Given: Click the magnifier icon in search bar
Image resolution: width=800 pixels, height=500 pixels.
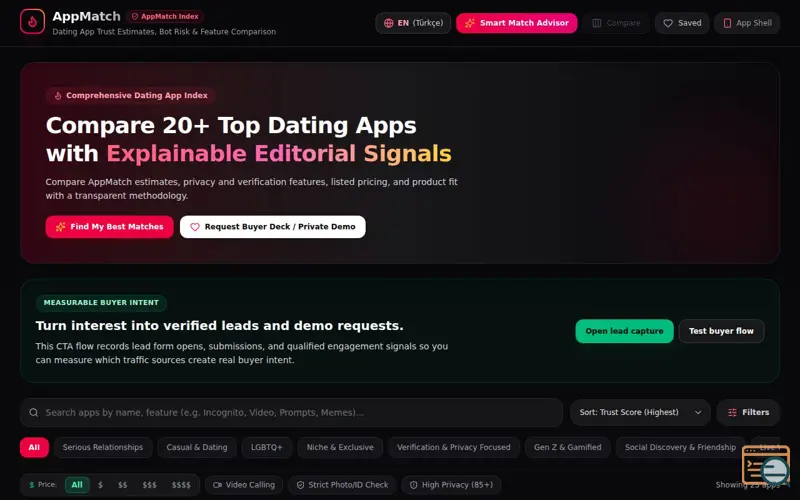Looking at the screenshot, I should tap(34, 412).
